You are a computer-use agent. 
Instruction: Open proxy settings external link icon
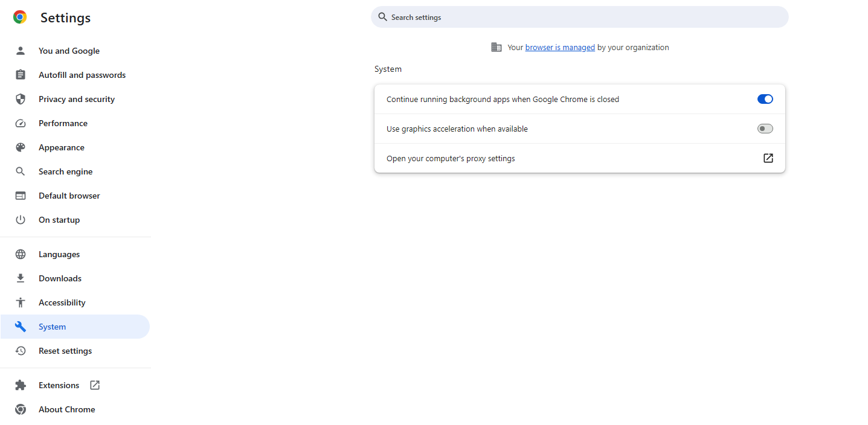coord(768,158)
